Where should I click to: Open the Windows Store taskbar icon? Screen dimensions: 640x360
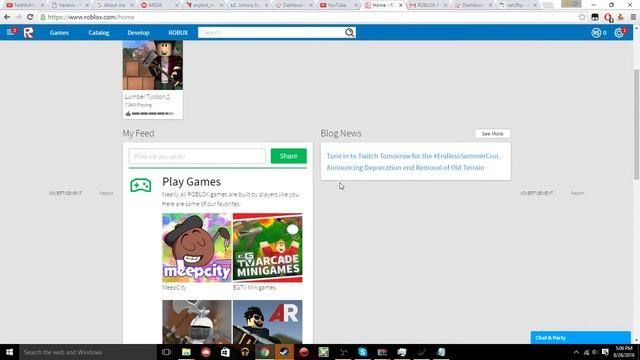click(225, 352)
